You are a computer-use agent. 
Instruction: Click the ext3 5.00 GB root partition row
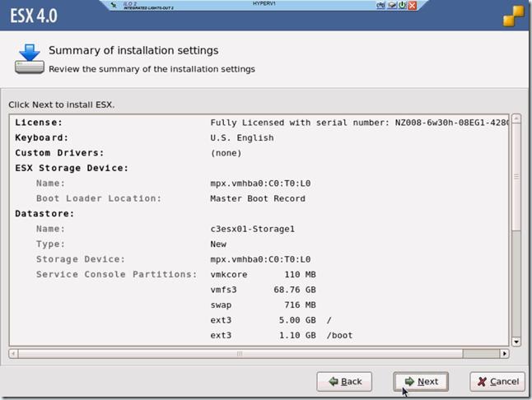[x=271, y=320]
